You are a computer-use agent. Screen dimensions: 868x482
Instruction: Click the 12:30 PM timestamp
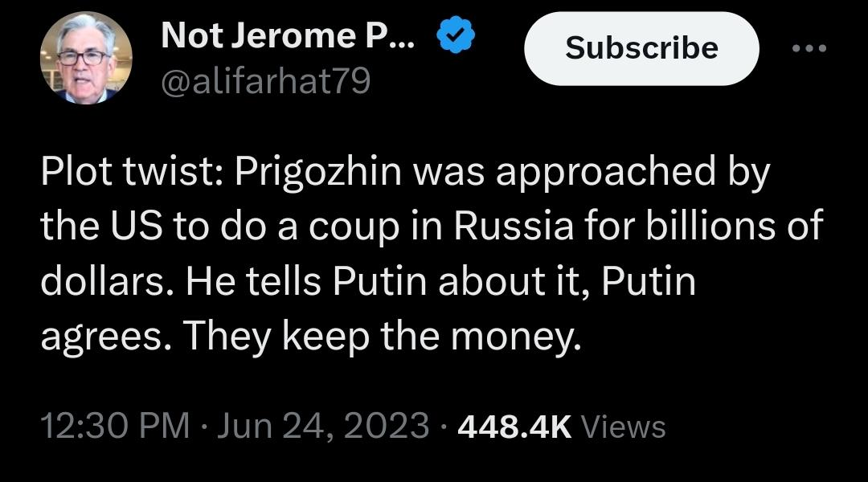115,426
